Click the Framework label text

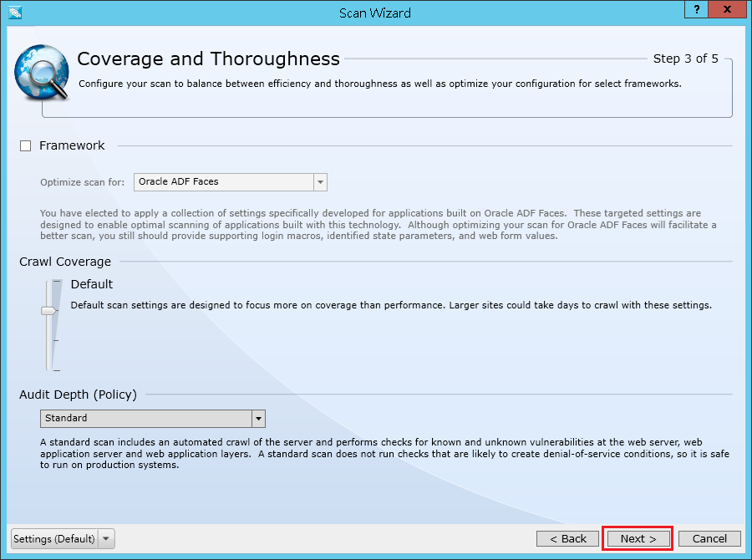(x=72, y=145)
